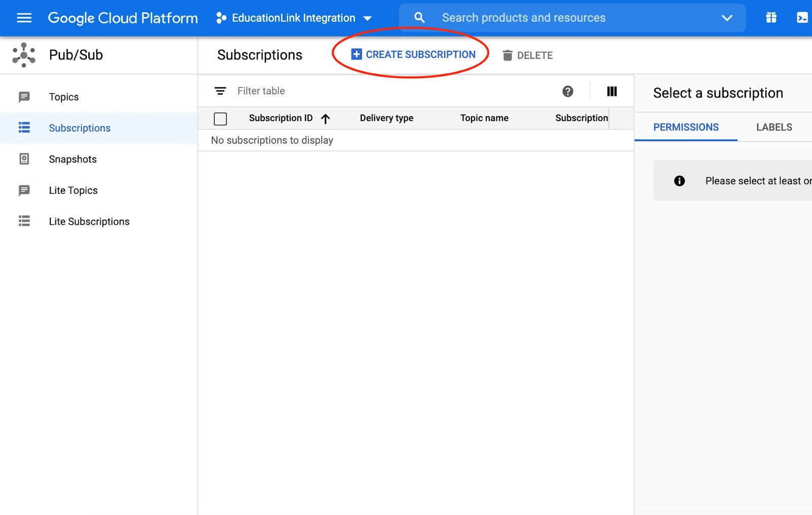812x515 pixels.
Task: Activate the Cloud Shell terminal icon
Action: (x=802, y=18)
